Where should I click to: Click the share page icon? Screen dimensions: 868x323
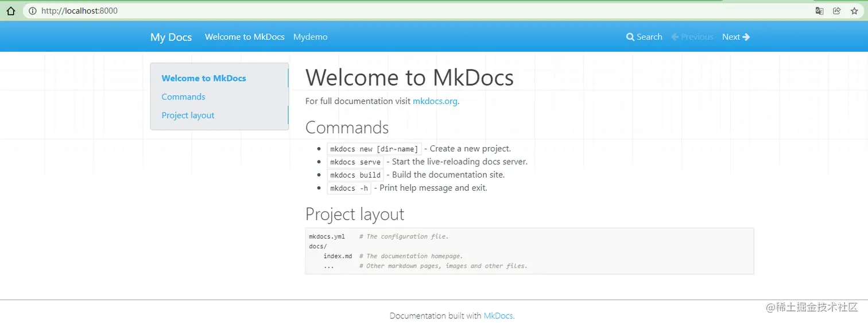[837, 11]
